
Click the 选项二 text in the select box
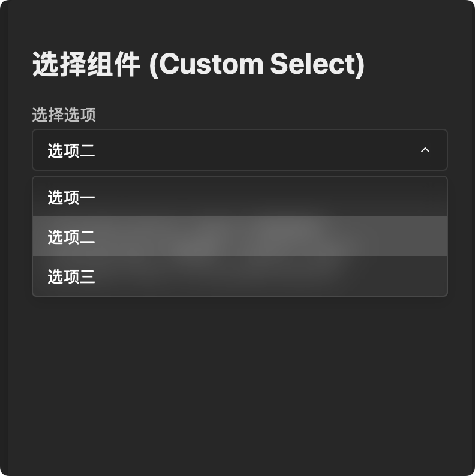pos(71,151)
